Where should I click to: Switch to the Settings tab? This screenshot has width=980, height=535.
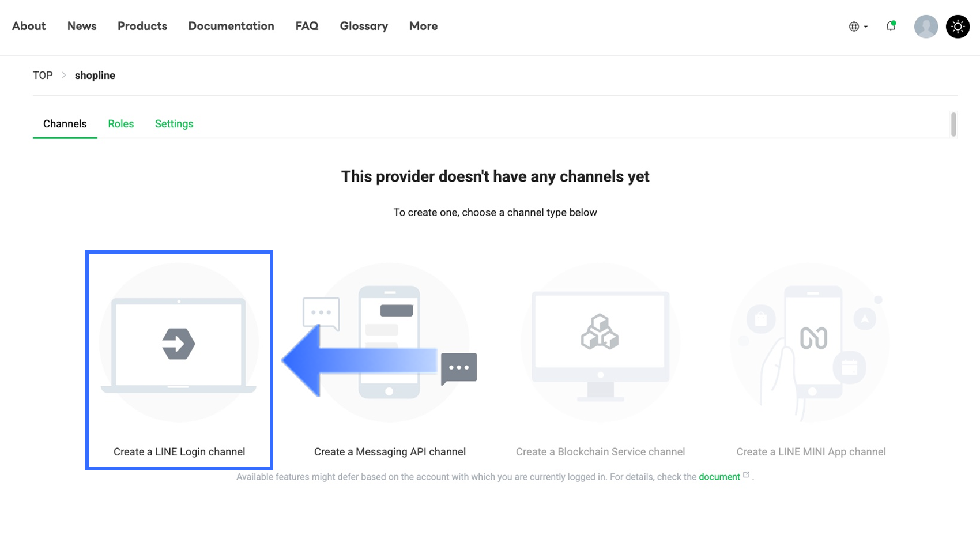[174, 124]
